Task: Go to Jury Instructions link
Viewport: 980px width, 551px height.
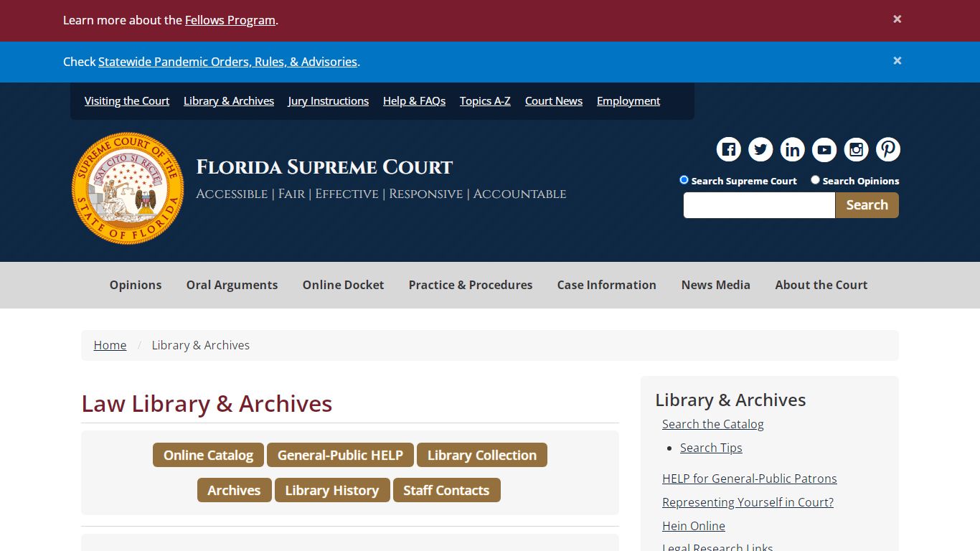Action: tap(329, 101)
